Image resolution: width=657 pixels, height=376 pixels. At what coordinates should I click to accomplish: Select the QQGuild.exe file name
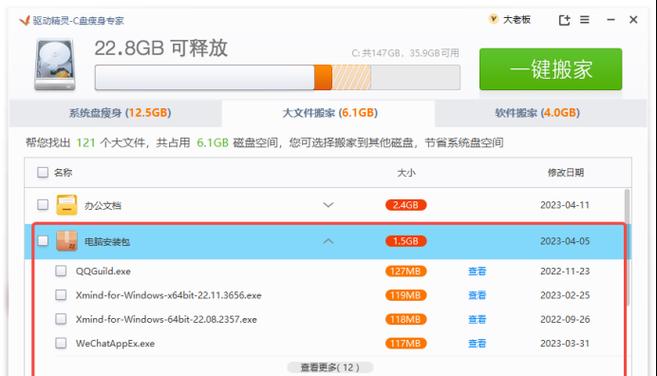(x=103, y=271)
